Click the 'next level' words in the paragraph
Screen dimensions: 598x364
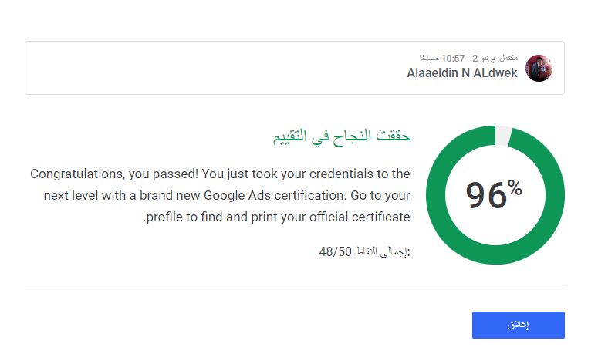point(69,196)
